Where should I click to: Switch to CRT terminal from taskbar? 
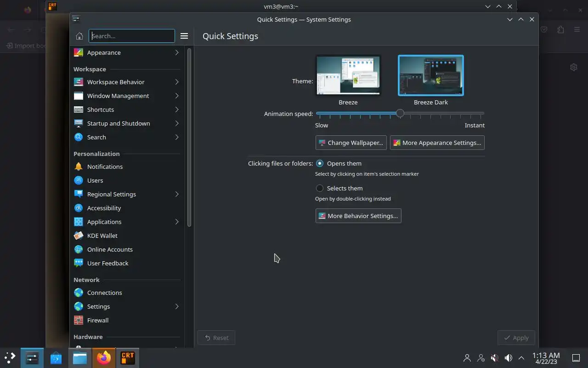click(128, 357)
